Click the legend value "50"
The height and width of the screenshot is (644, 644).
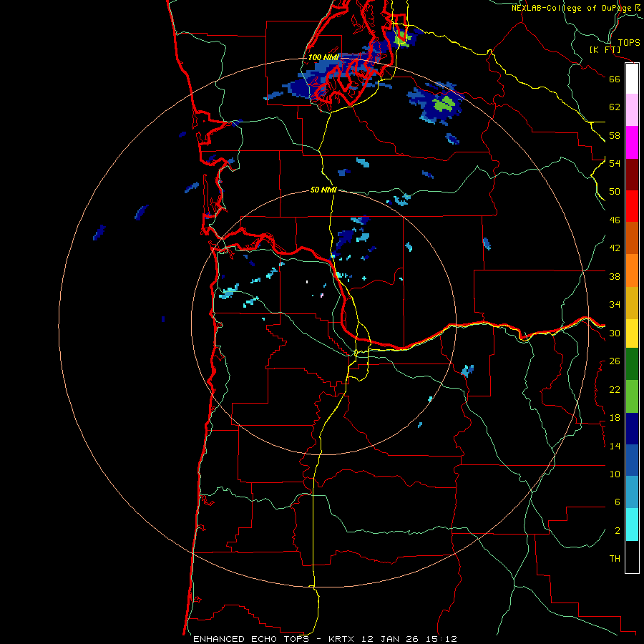615,192
